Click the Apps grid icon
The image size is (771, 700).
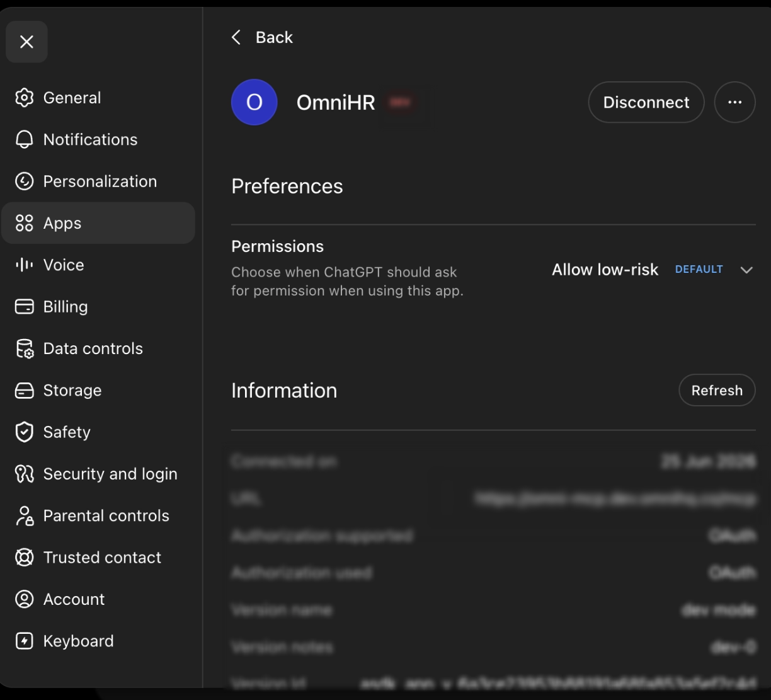point(24,223)
